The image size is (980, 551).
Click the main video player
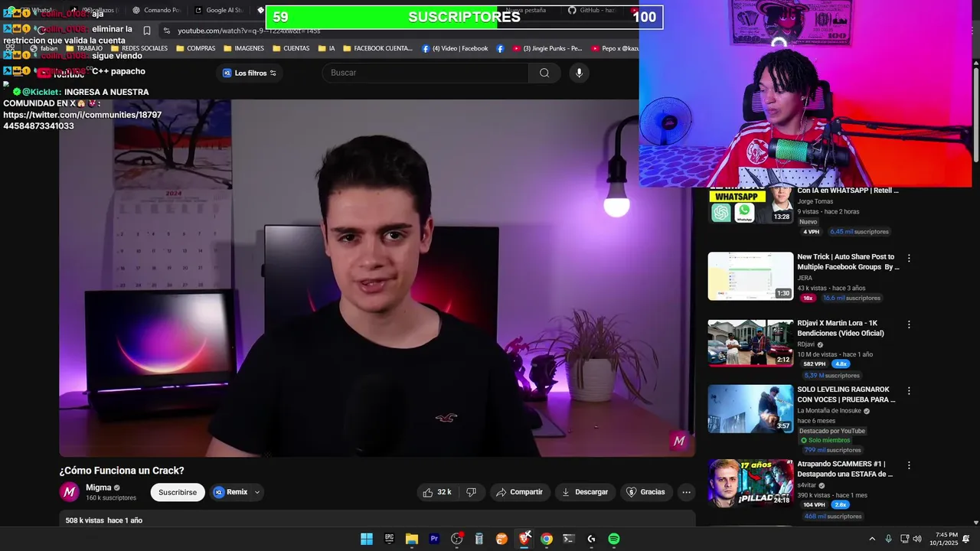pyautogui.click(x=377, y=278)
